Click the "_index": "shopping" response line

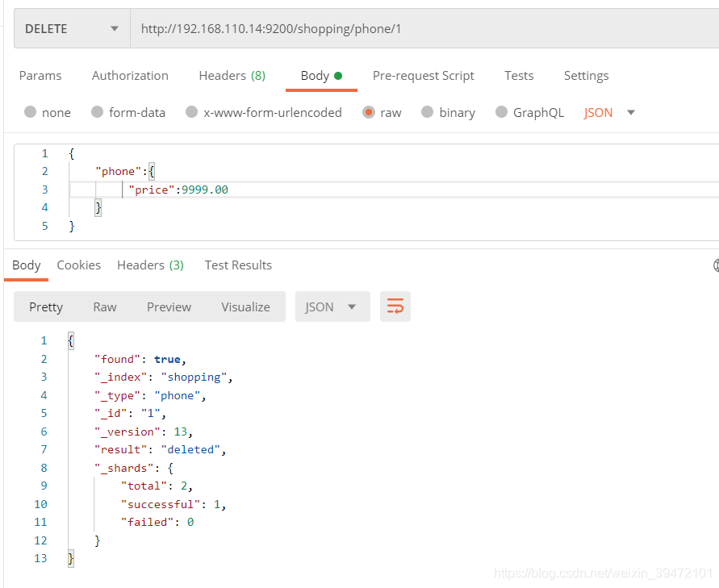pos(164,377)
